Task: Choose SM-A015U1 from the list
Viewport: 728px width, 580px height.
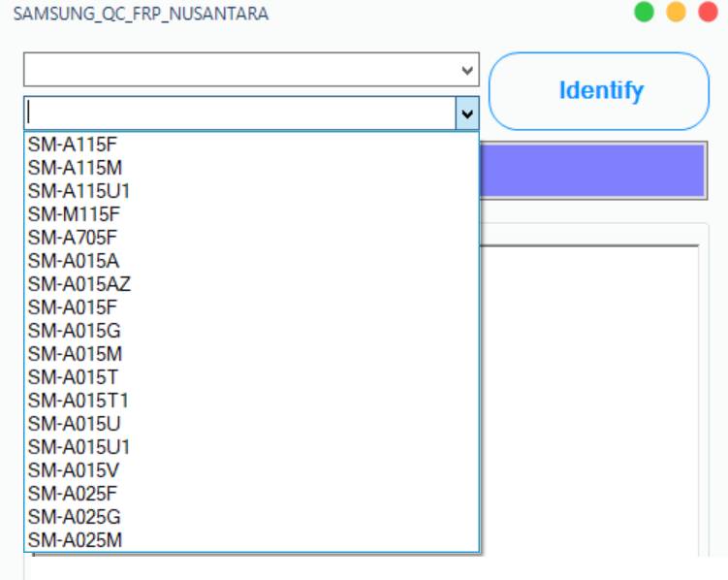Action: coord(251,447)
